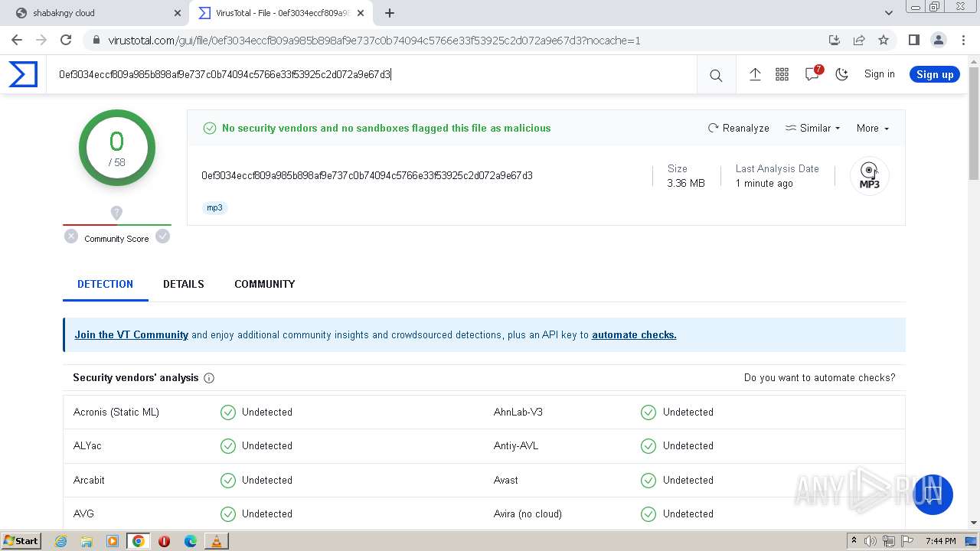
Task: Go back in browser
Action: pos(17,40)
